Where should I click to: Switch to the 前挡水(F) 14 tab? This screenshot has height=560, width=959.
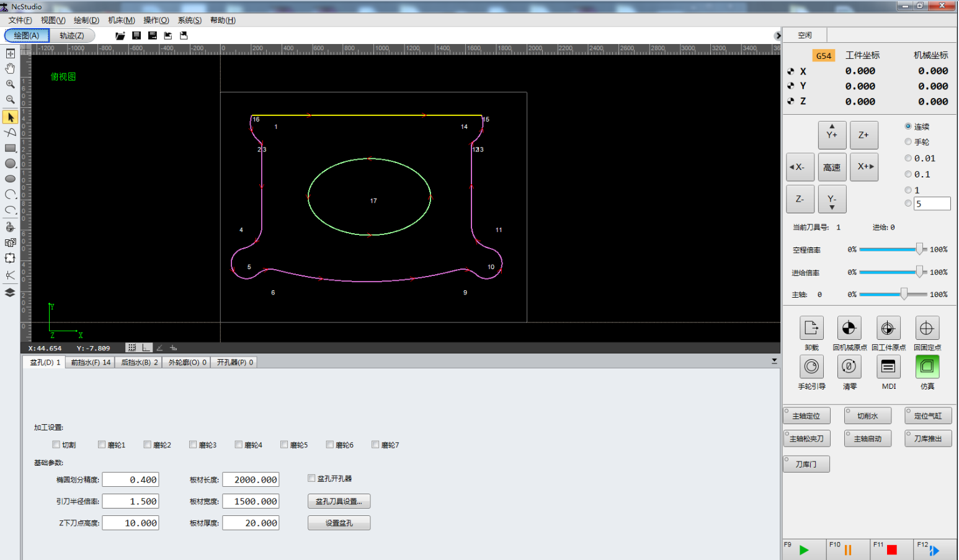point(91,362)
